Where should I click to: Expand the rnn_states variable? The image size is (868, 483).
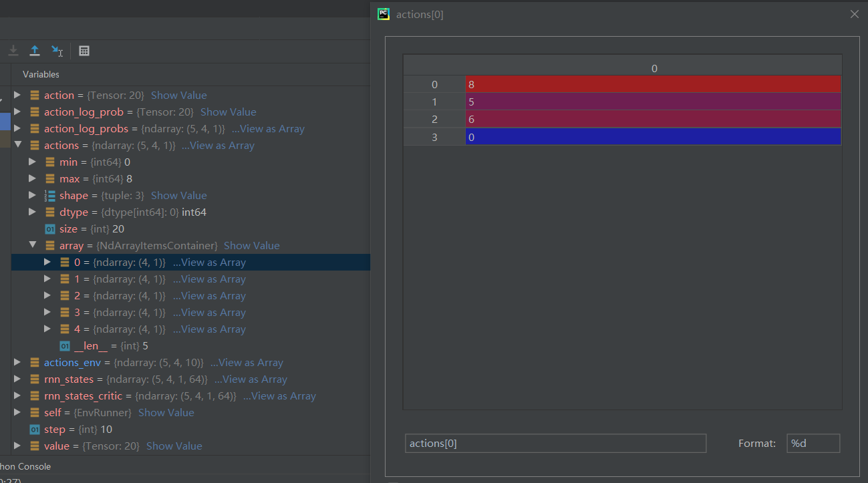pyautogui.click(x=17, y=379)
